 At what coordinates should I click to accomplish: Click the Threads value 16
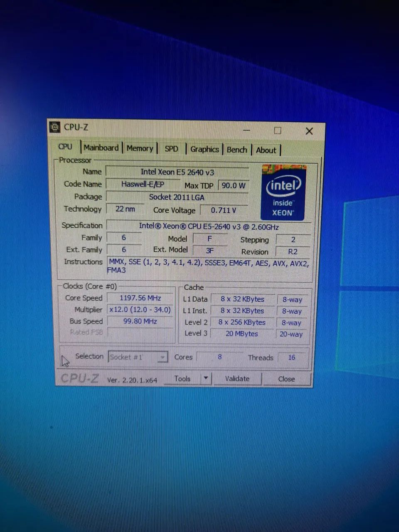coord(292,357)
